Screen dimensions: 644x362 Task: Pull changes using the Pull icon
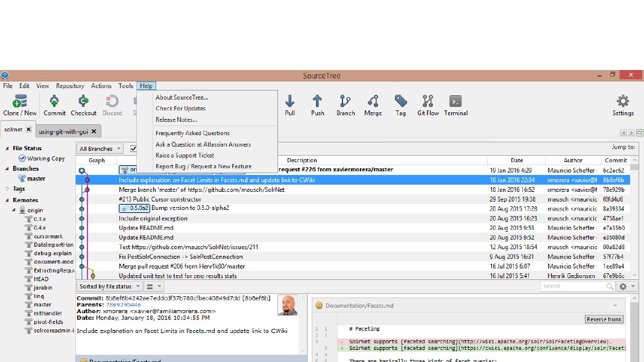point(290,105)
